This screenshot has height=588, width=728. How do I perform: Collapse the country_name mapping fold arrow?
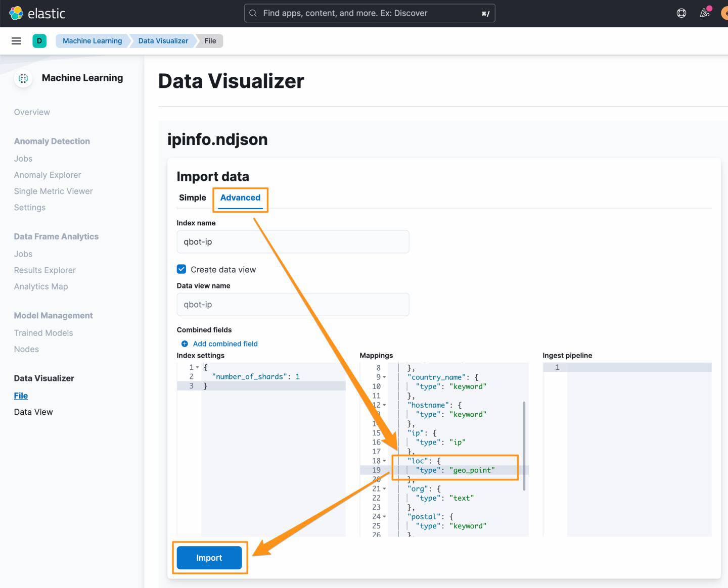[x=384, y=377]
